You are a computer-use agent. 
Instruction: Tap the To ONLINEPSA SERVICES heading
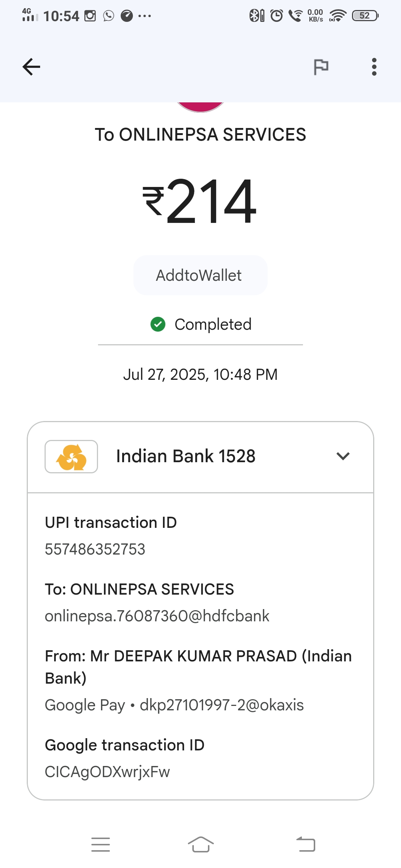(x=200, y=135)
